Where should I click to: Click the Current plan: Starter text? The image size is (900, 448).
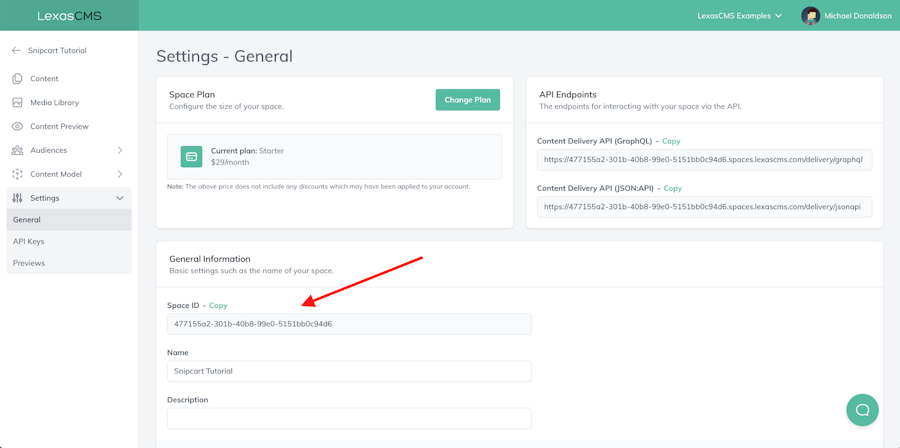coord(247,151)
